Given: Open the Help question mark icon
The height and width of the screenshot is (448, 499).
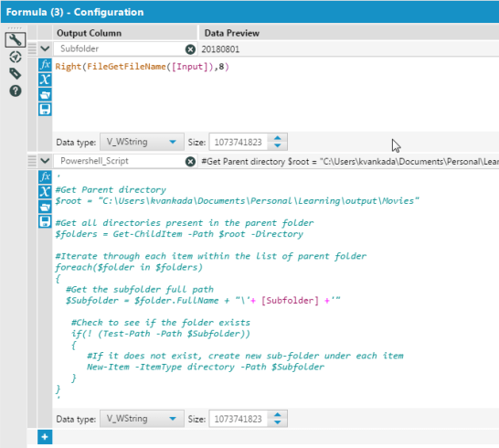Looking at the screenshot, I should [16, 91].
